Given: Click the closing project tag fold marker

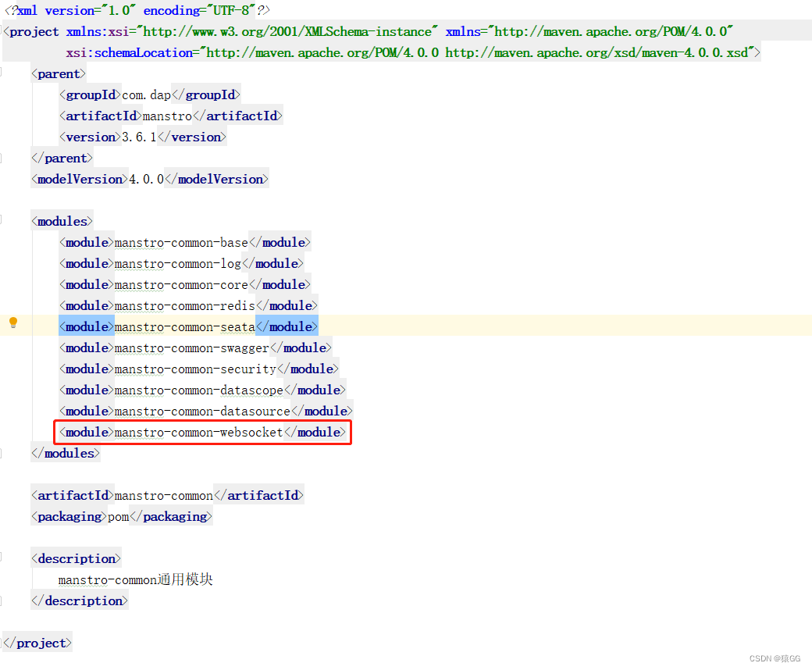Looking at the screenshot, I should 2,643.
